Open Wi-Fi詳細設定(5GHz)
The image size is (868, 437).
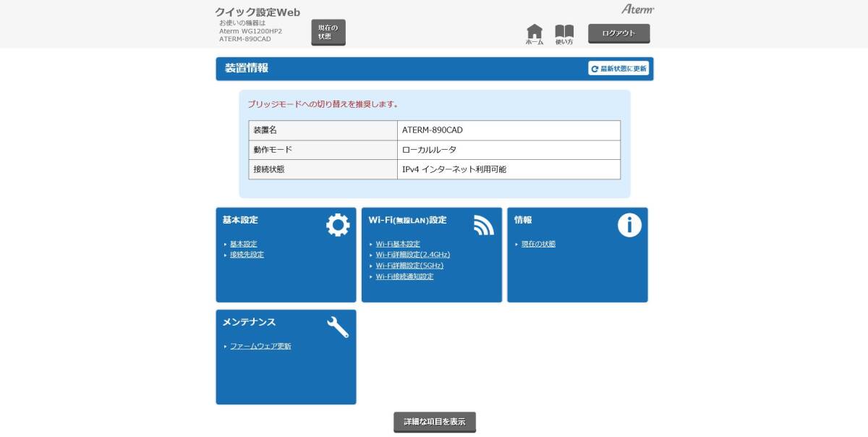409,266
